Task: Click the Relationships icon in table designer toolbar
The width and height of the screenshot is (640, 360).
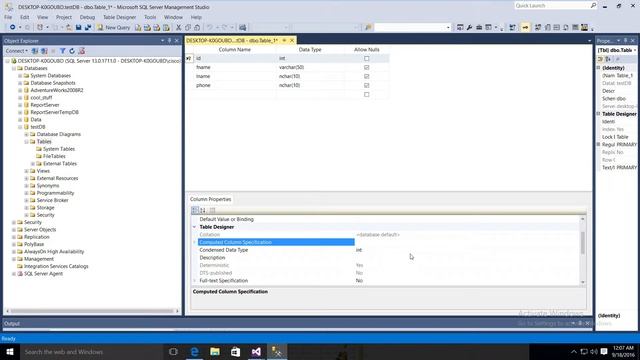Action: [538, 27]
